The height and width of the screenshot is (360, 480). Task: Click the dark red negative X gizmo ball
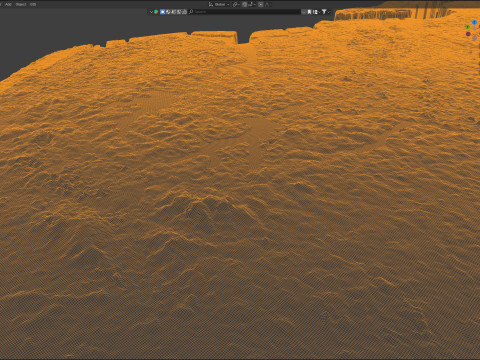[x=468, y=34]
